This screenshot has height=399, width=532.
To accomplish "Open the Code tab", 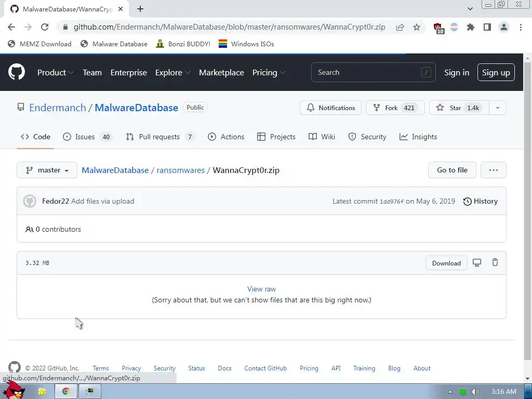I will click(36, 137).
